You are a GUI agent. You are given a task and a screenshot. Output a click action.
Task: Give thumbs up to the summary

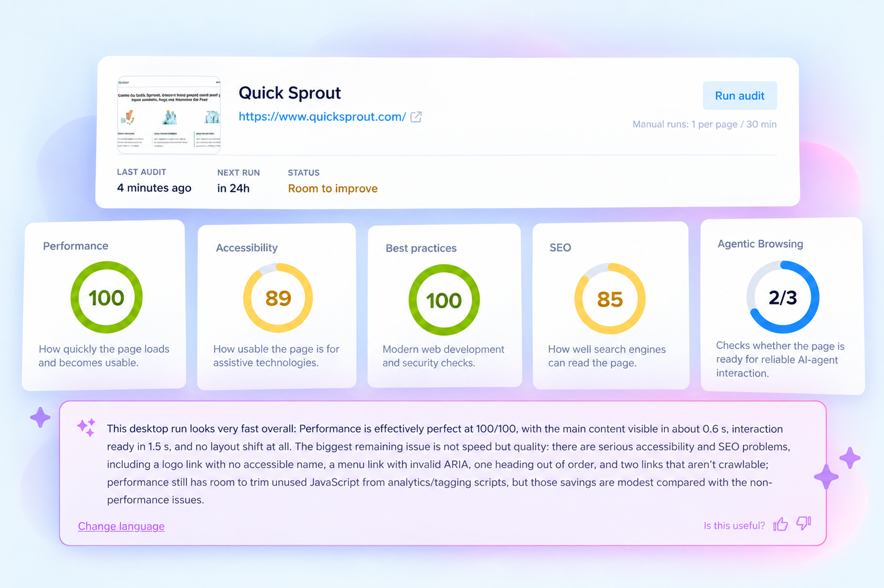[780, 524]
